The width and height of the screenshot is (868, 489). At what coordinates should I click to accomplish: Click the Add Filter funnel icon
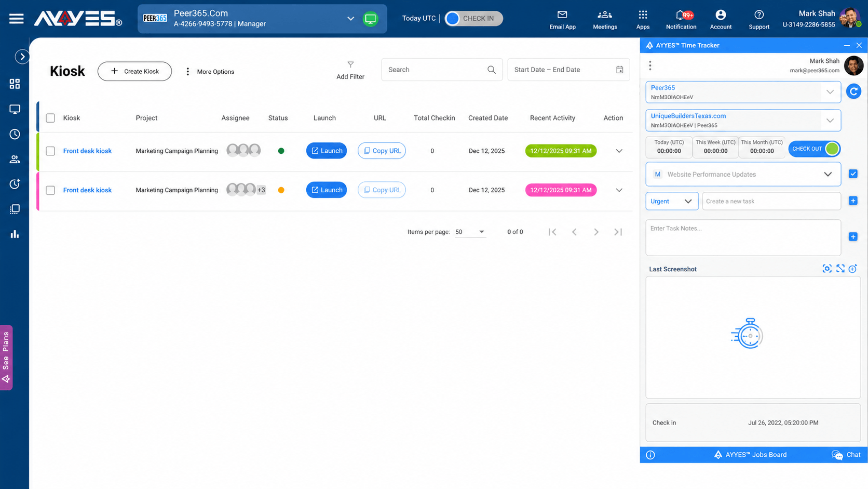coord(350,64)
